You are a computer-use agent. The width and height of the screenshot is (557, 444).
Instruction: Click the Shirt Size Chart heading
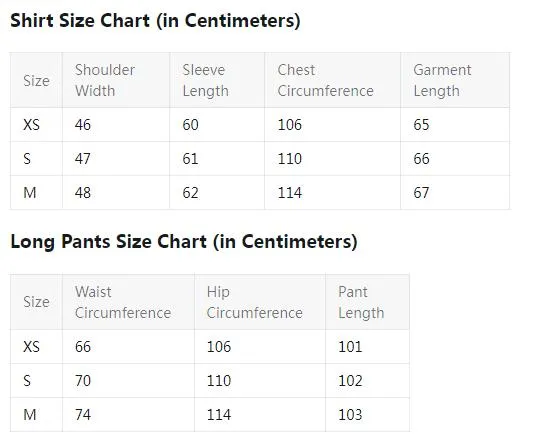point(155,21)
